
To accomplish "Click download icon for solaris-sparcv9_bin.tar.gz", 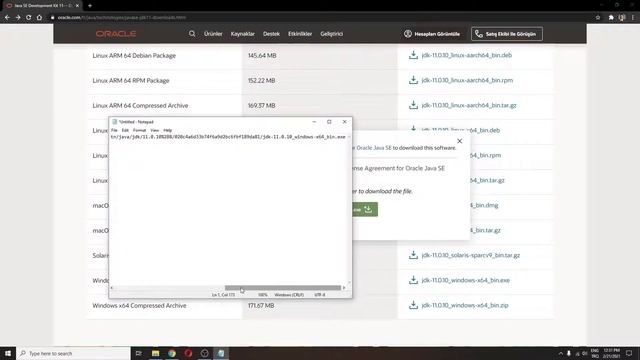I will [x=413, y=255].
